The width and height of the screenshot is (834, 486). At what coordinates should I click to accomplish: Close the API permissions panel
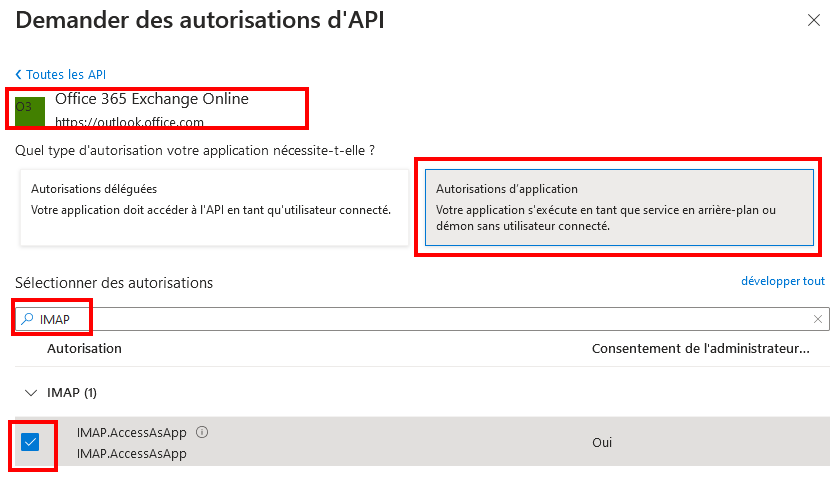[813, 20]
